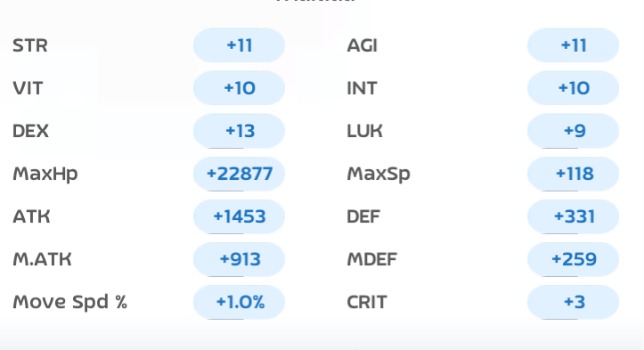Image resolution: width=644 pixels, height=350 pixels.
Task: Select the M.ATK stat label
Action: click(42, 259)
